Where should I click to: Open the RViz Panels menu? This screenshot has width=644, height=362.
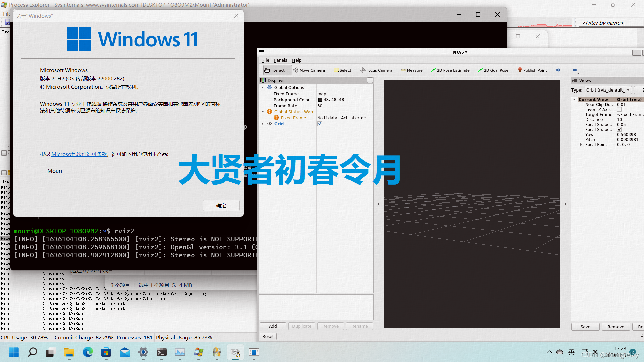[280, 60]
